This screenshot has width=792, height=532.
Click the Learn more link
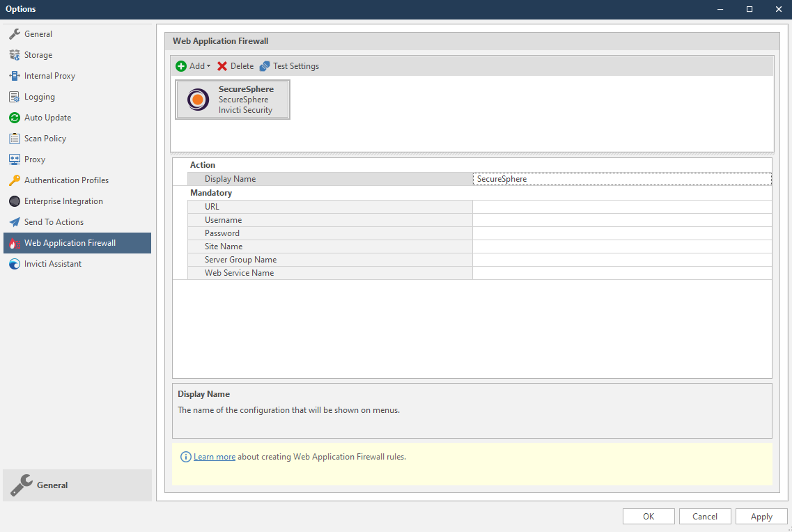click(214, 456)
